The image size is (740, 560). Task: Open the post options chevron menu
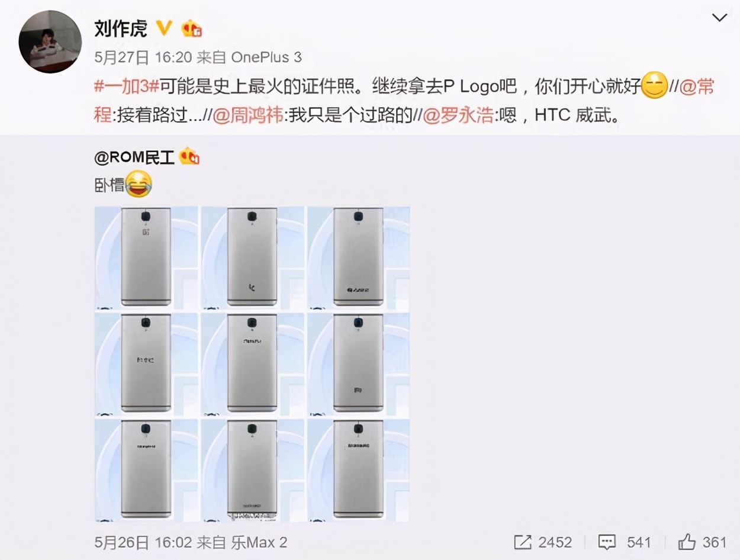(719, 18)
